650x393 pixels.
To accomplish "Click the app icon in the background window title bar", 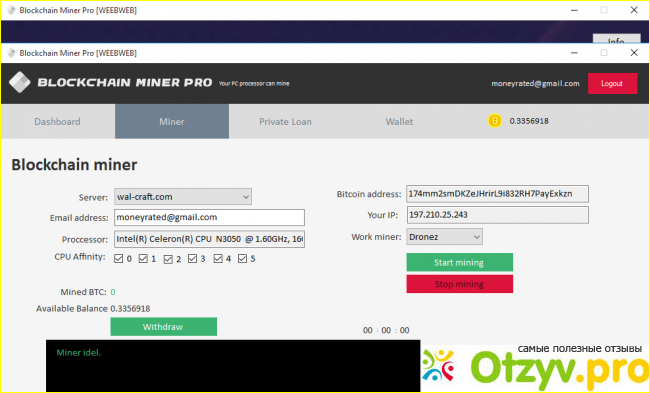I will click(11, 10).
